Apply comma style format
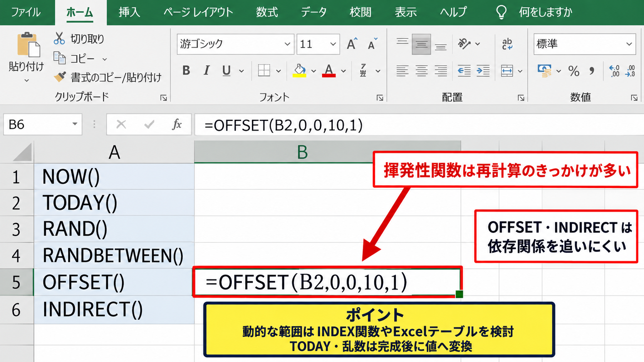This screenshot has height=362, width=644. coord(592,71)
